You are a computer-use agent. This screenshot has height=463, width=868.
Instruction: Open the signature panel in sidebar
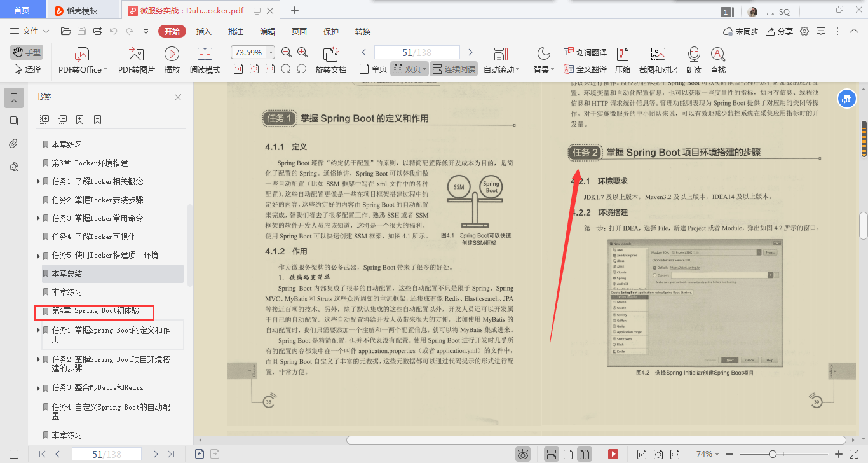click(14, 167)
